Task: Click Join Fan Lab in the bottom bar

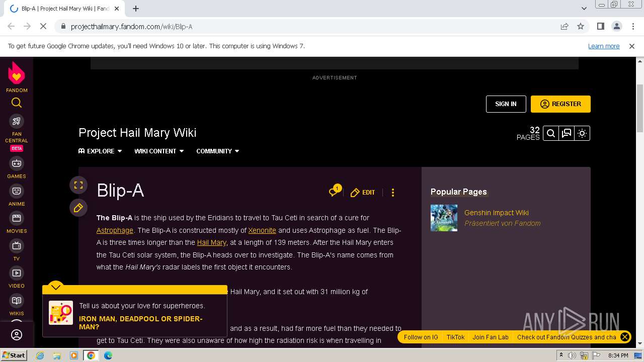Action: 491,337
